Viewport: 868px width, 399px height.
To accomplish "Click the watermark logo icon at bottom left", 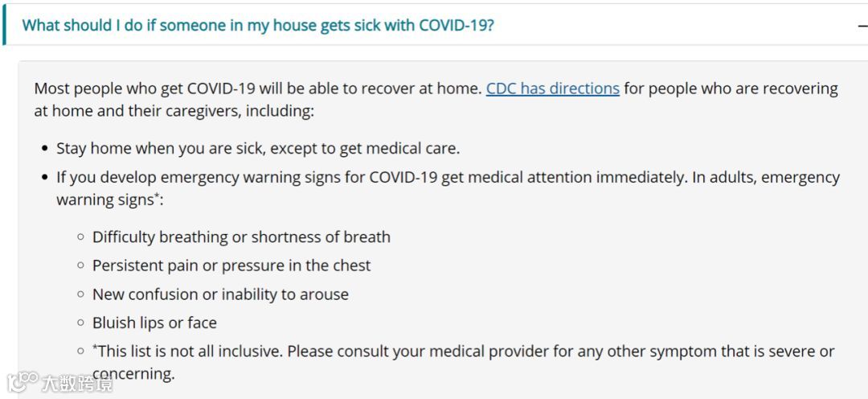I will [x=23, y=381].
